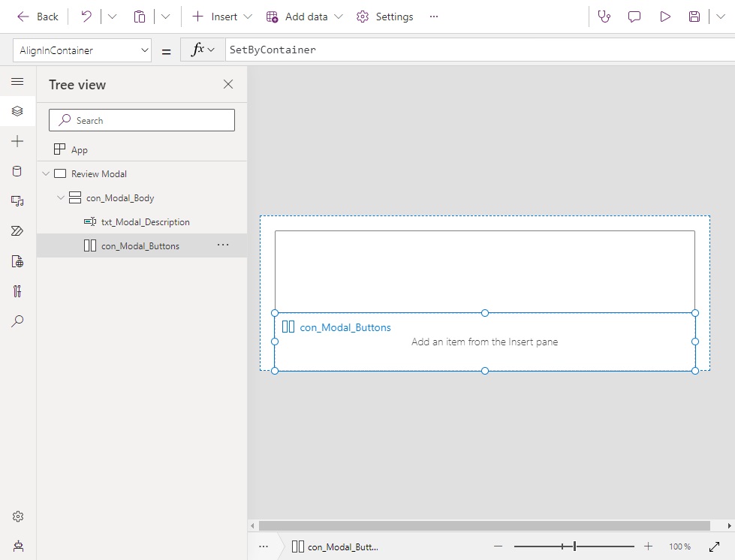
Task: Open the Advanced tools panel
Action: click(x=18, y=291)
